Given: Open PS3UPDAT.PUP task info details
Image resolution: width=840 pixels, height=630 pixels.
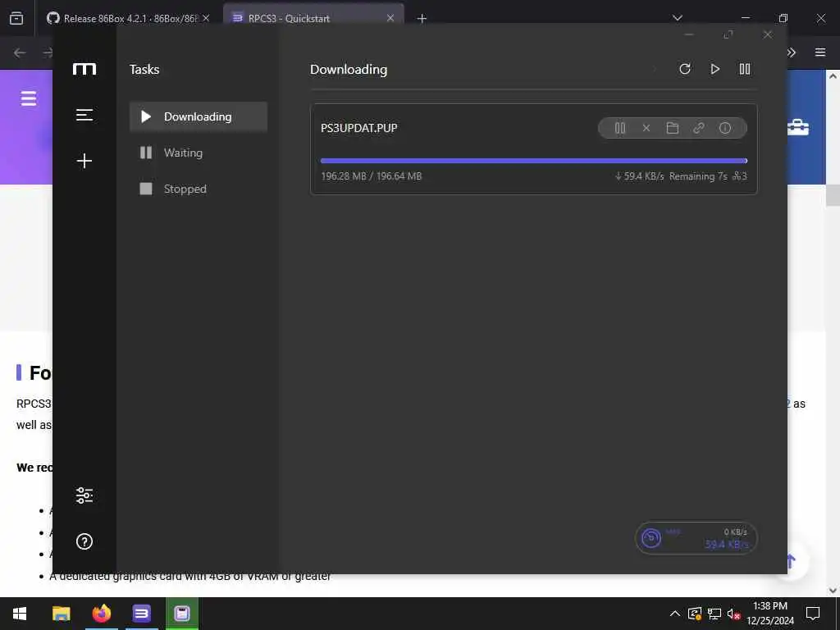Looking at the screenshot, I should (725, 128).
